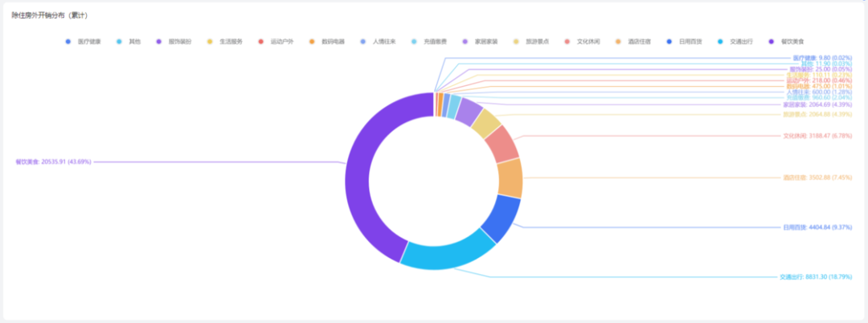Image resolution: width=868 pixels, height=323 pixels.
Task: Toggle the 服饰装扮 legend entry
Action: click(174, 42)
